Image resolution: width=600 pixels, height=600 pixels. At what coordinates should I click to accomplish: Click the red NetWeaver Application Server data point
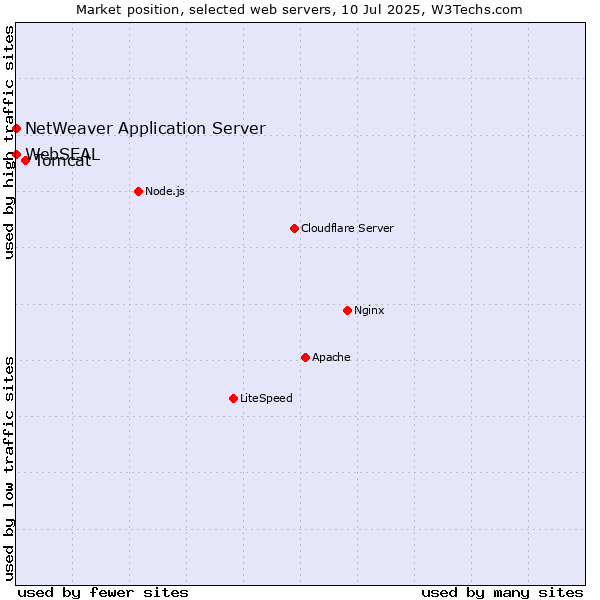pos(16,129)
